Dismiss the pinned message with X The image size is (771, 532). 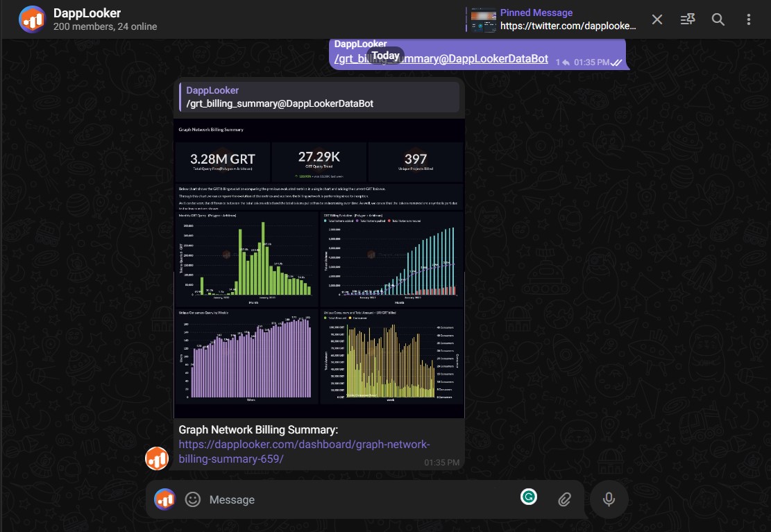[657, 19]
